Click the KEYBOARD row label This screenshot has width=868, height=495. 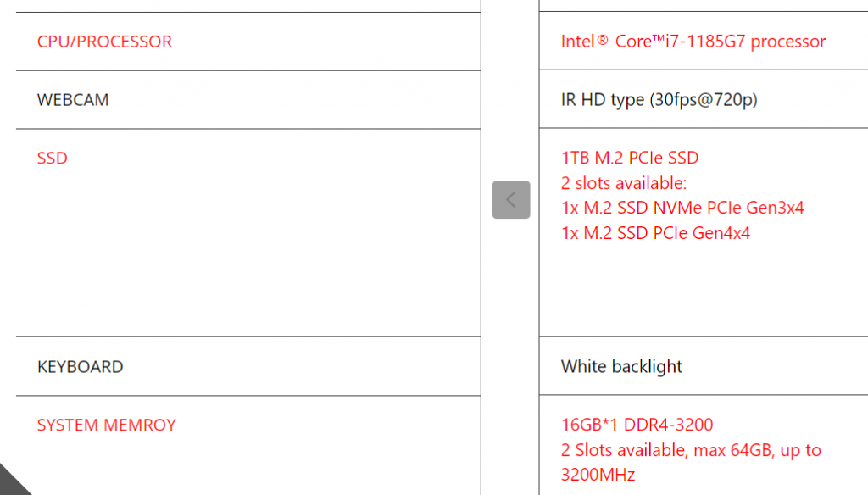[x=80, y=367]
